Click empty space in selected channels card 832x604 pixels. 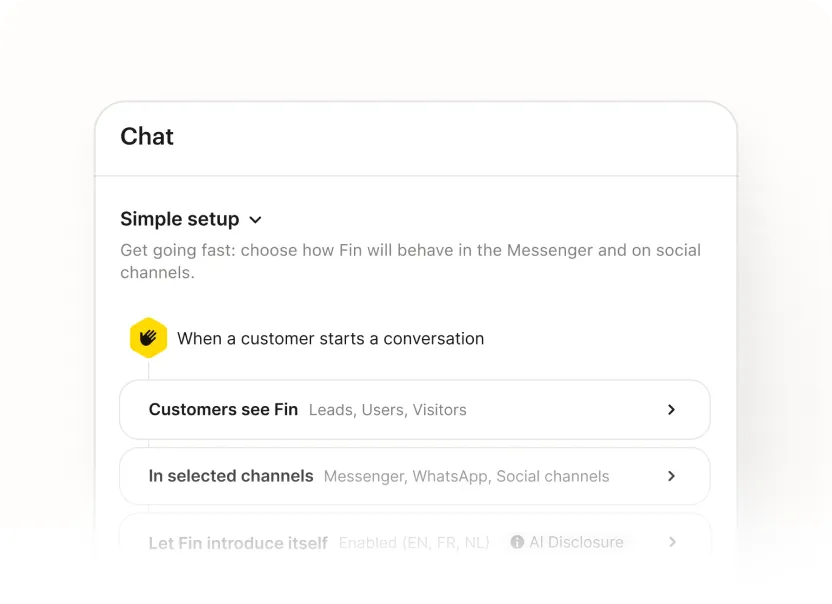point(637,476)
